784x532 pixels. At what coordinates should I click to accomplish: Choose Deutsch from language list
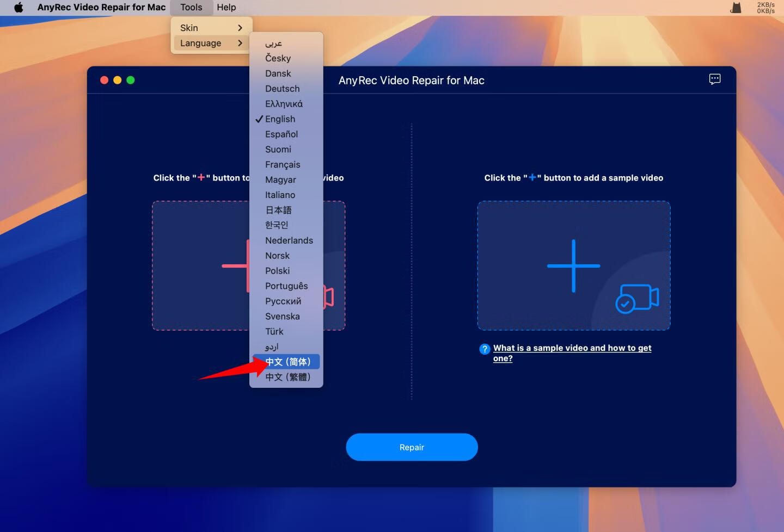point(286,89)
